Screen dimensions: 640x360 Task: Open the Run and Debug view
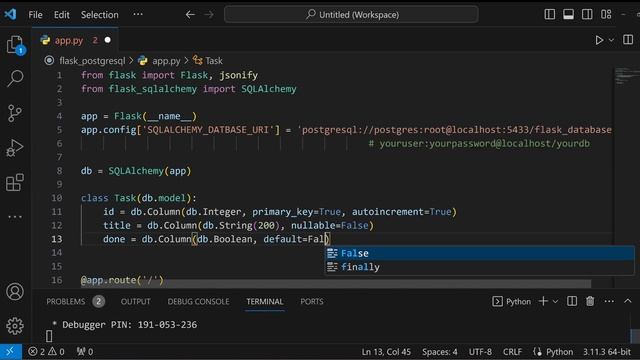click(x=15, y=148)
